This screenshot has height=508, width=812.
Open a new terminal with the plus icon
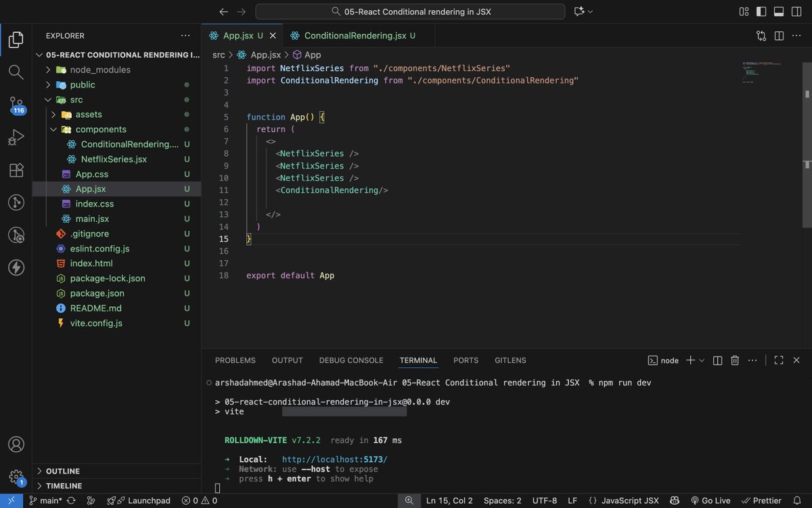click(x=691, y=360)
